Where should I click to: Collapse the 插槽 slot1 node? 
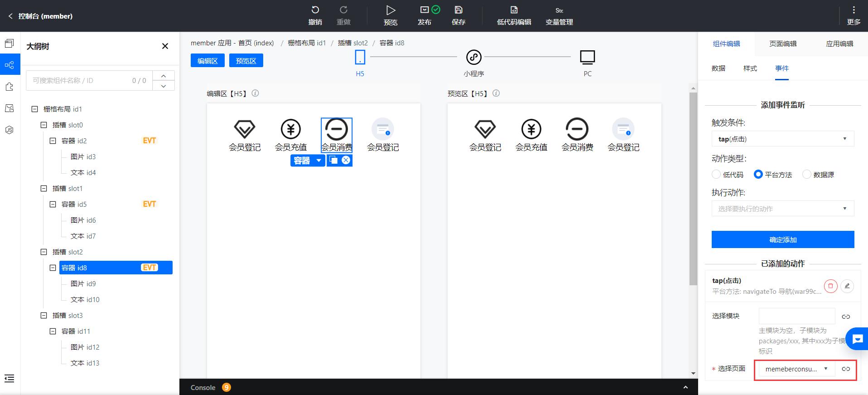point(43,188)
